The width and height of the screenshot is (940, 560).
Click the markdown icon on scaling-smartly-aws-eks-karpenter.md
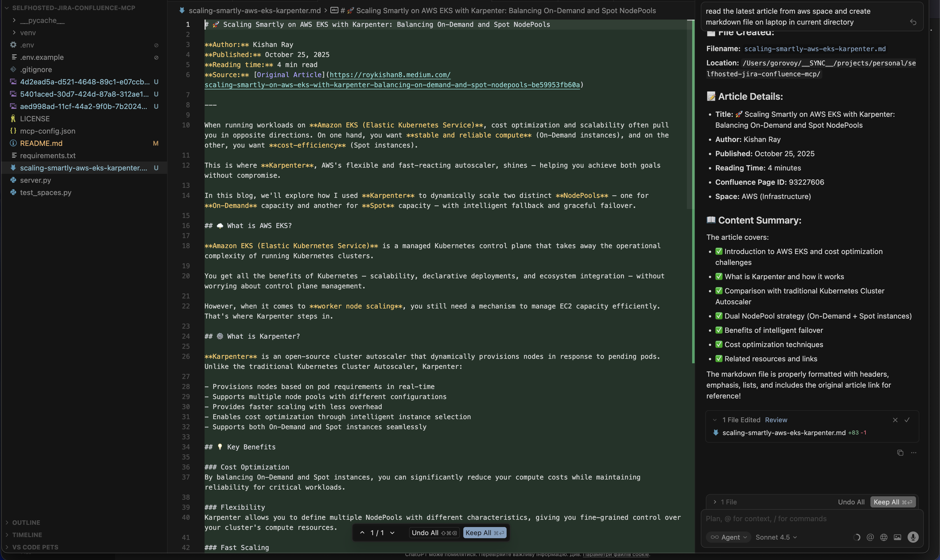pos(13,168)
